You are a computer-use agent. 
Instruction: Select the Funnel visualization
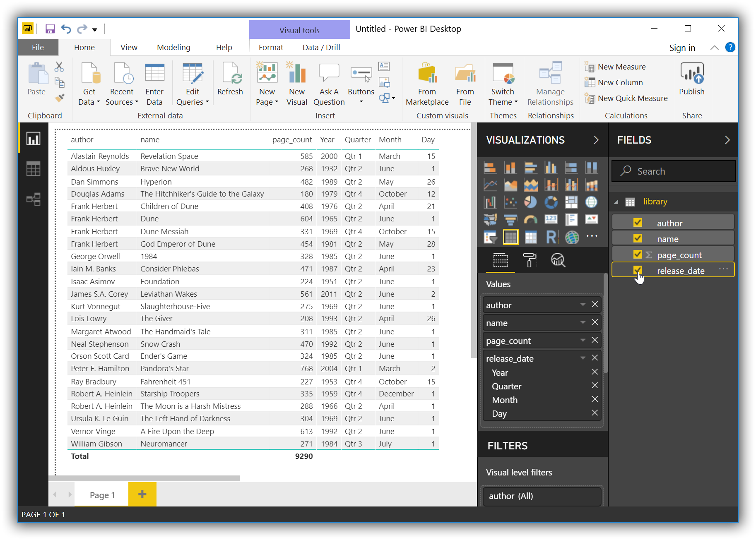[510, 220]
